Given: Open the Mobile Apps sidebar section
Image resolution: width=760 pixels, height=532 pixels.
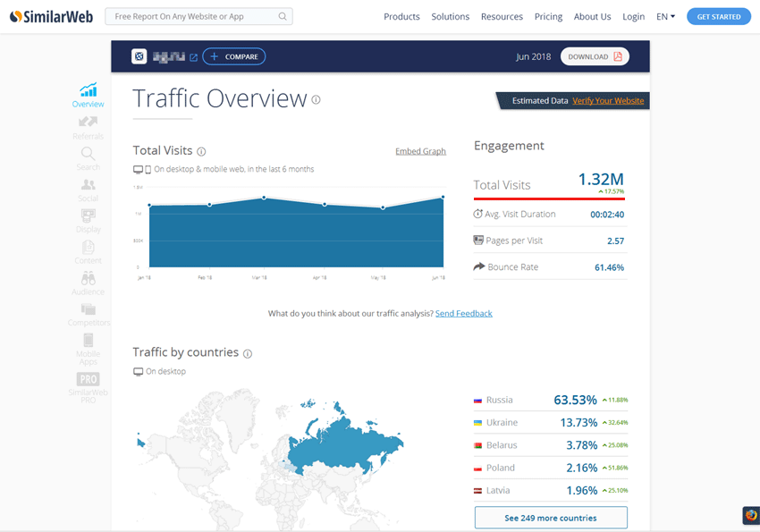Looking at the screenshot, I should (89, 350).
